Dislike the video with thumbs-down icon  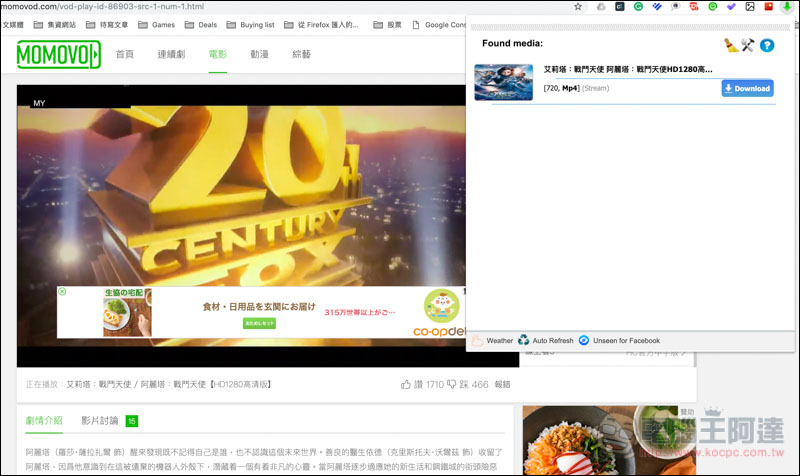click(452, 384)
